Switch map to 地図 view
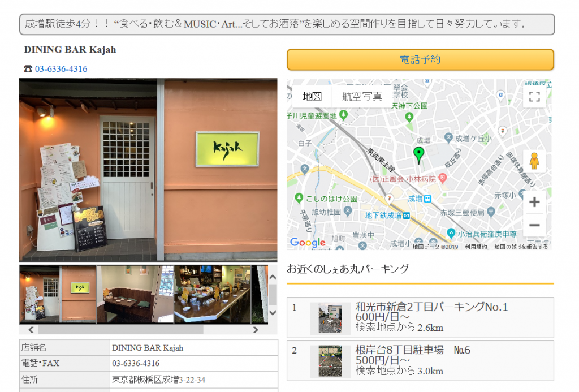Viewport: 579px width, 392px height. (x=312, y=96)
